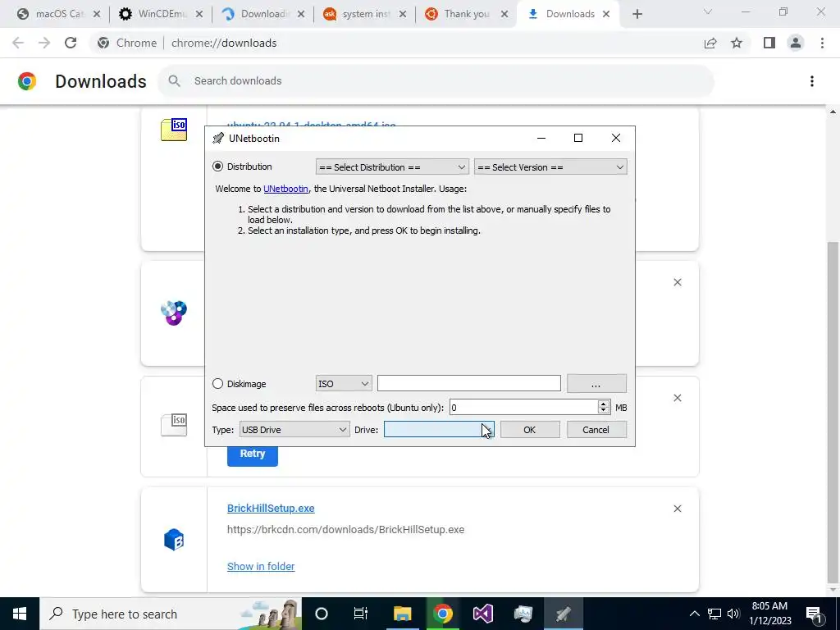Viewport: 840px width, 630px height.
Task: Click the disk image path input field
Action: 468,384
